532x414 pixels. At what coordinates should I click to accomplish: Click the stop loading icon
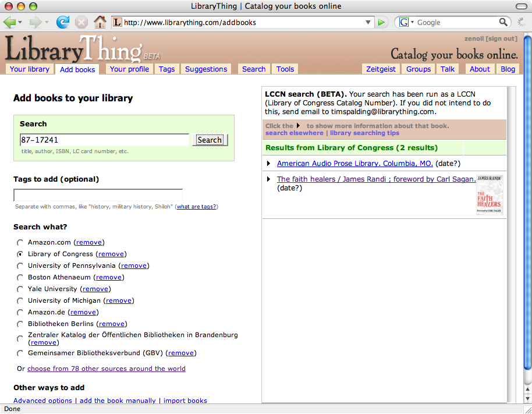tap(81, 22)
